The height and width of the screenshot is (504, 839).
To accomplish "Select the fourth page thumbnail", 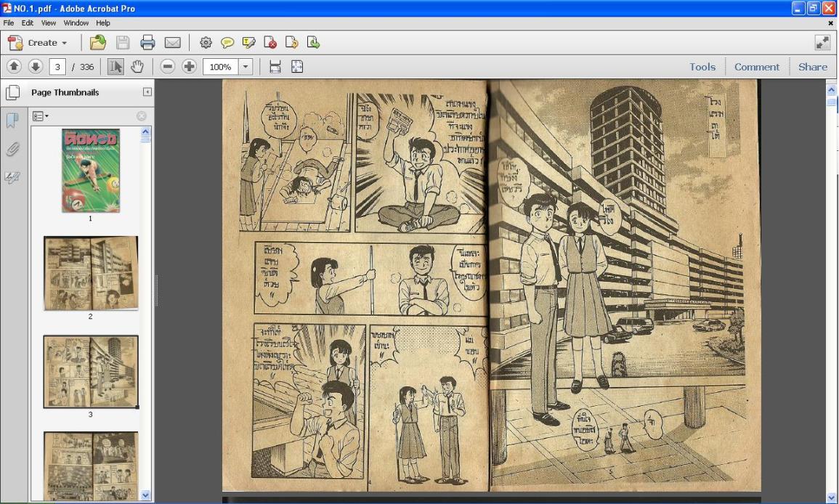I will tap(90, 466).
